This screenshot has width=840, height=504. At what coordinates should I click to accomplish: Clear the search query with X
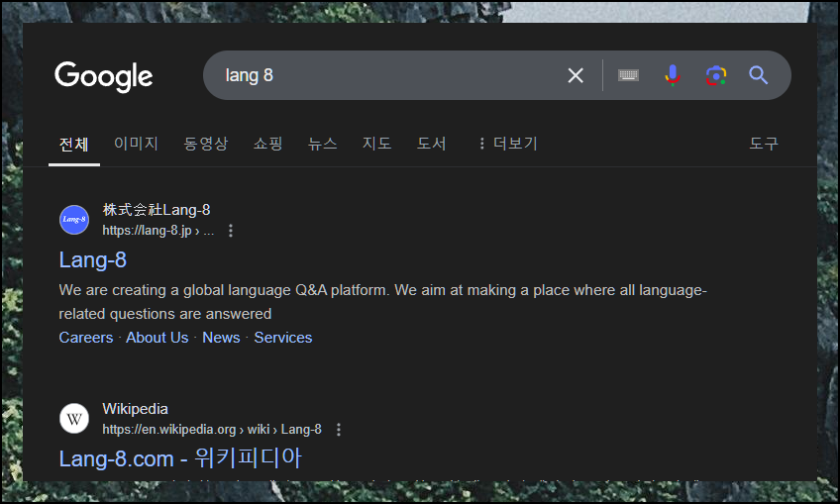point(576,75)
